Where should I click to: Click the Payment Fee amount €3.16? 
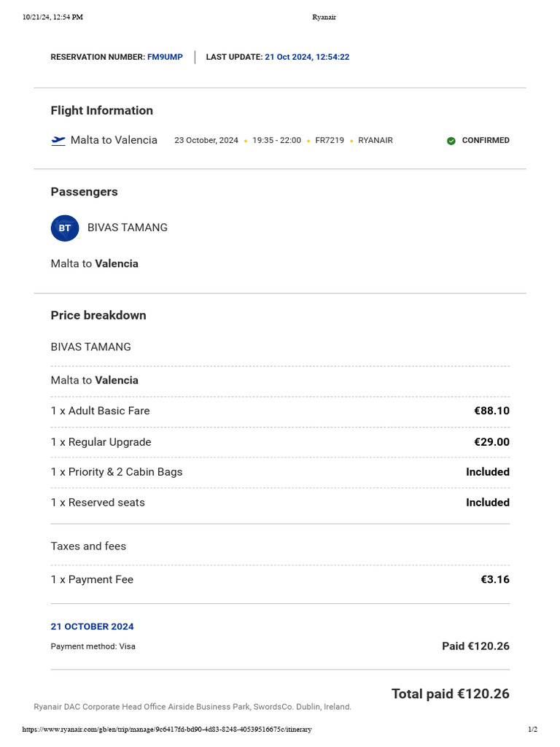pos(495,580)
